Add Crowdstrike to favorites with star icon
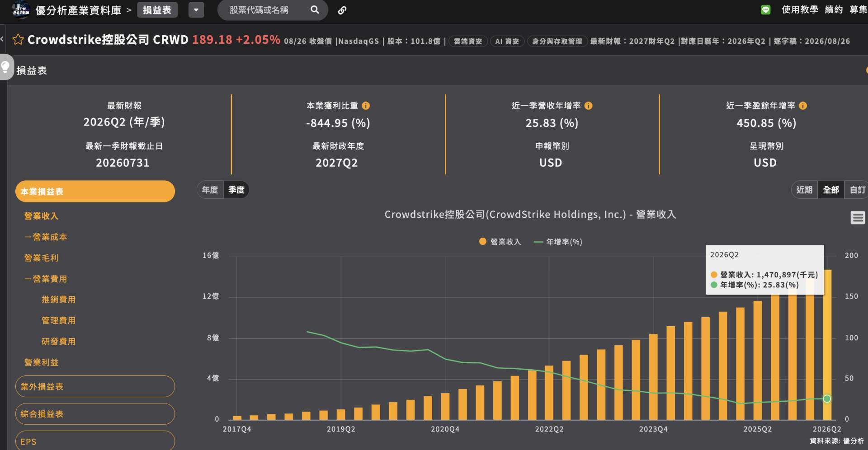The height and width of the screenshot is (450, 868). [18, 39]
